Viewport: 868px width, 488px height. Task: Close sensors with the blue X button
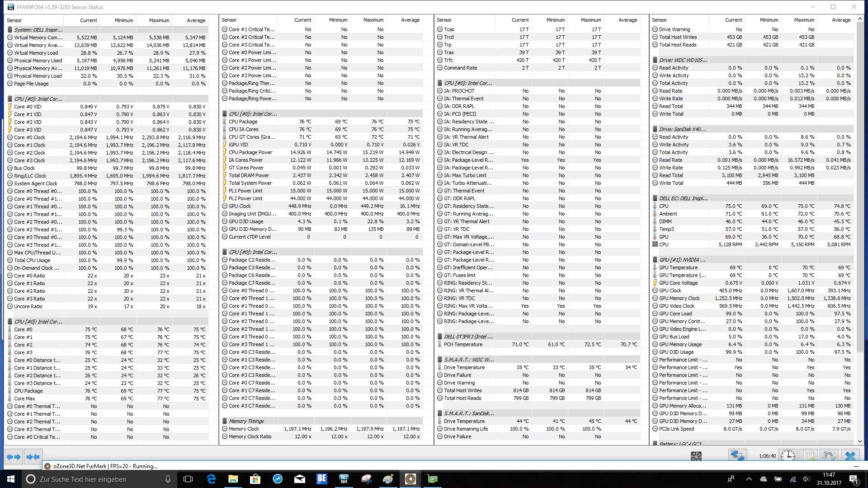click(850, 456)
